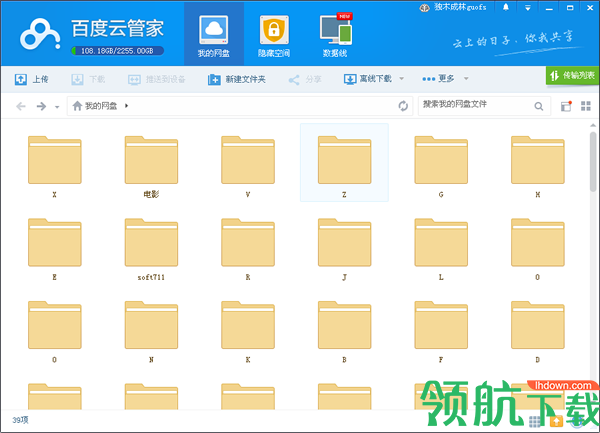Viewport: 600px width, 433px height.
Task: Go back with the left arrow
Action: 21,106
